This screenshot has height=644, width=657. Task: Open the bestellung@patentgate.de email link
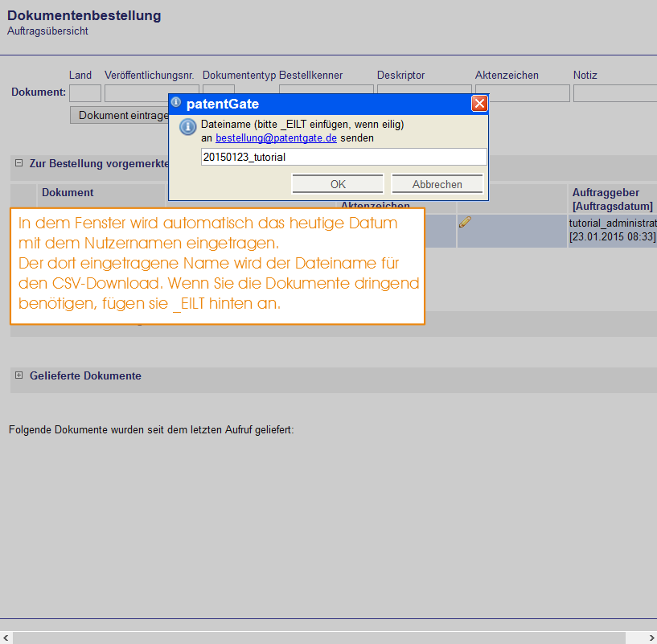(x=276, y=137)
